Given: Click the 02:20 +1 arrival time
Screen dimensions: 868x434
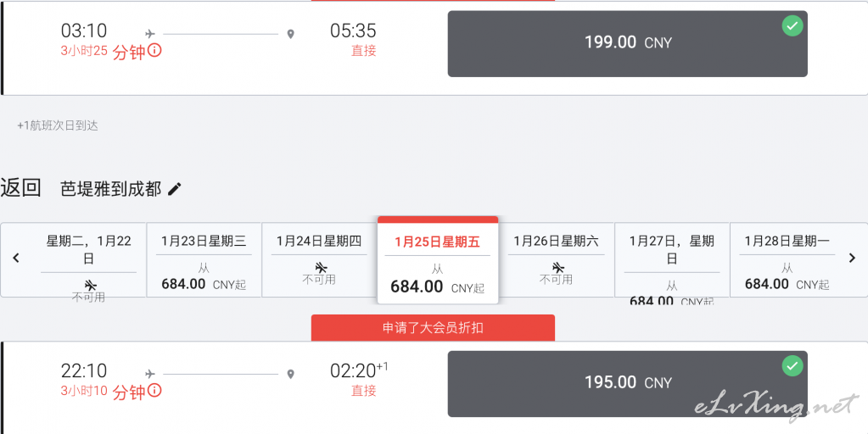Looking at the screenshot, I should tap(359, 370).
